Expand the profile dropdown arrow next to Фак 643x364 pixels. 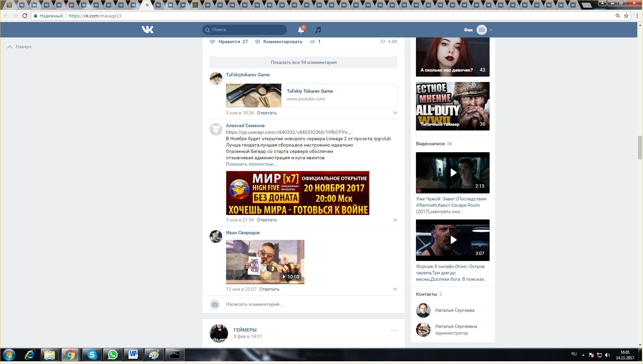[x=491, y=30]
